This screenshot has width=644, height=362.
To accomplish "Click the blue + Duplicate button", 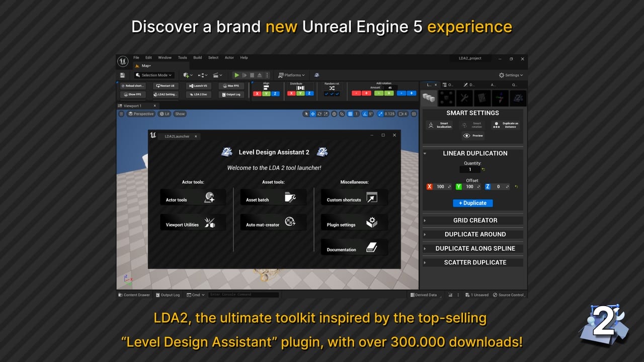I will click(472, 203).
